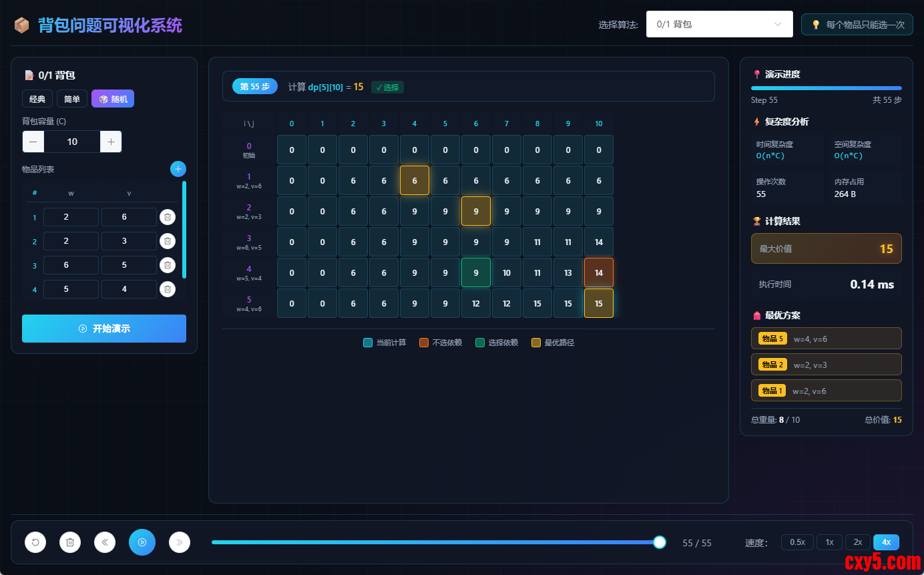
Task: Start the demo with 开始演示 button
Action: (x=104, y=329)
